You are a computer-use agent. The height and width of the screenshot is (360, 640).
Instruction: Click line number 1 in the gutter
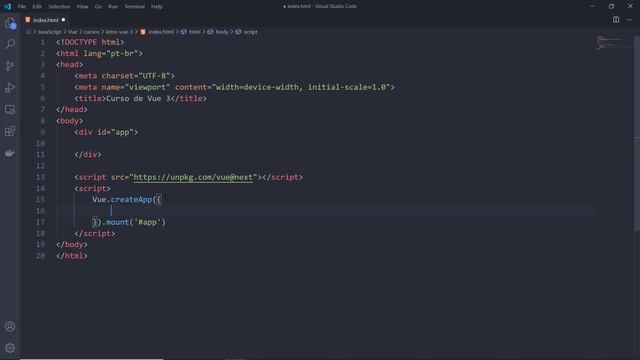click(42, 42)
